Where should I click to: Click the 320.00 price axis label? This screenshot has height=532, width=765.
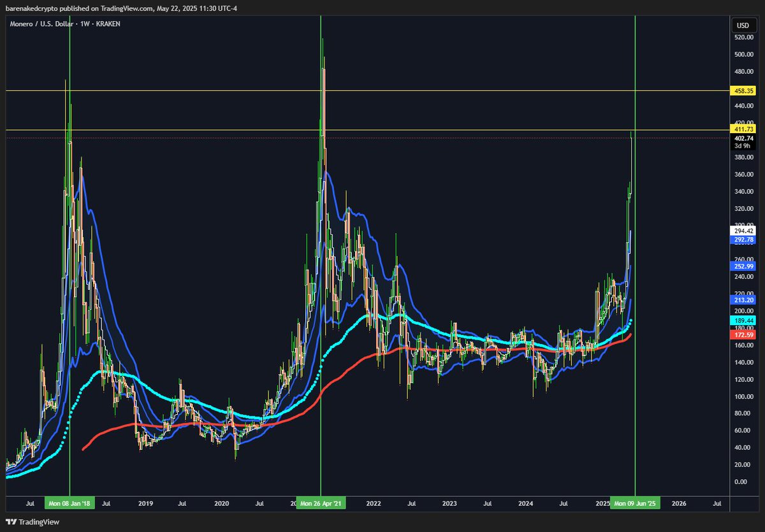744,208
